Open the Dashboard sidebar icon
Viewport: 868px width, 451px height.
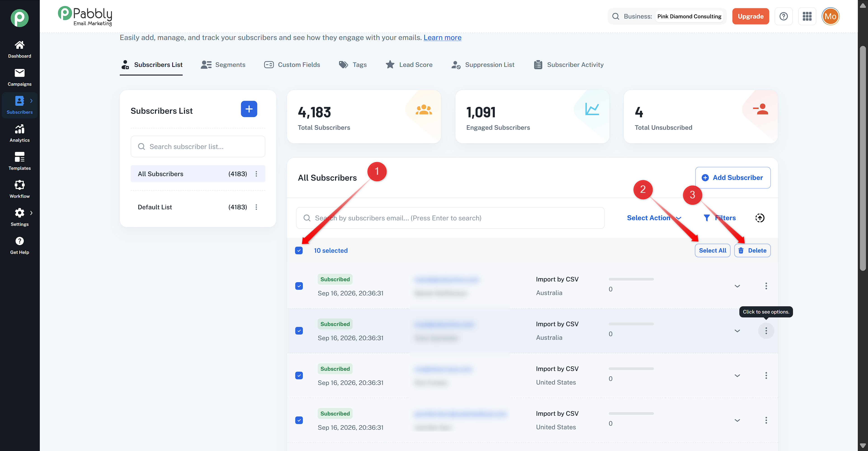coord(19,50)
